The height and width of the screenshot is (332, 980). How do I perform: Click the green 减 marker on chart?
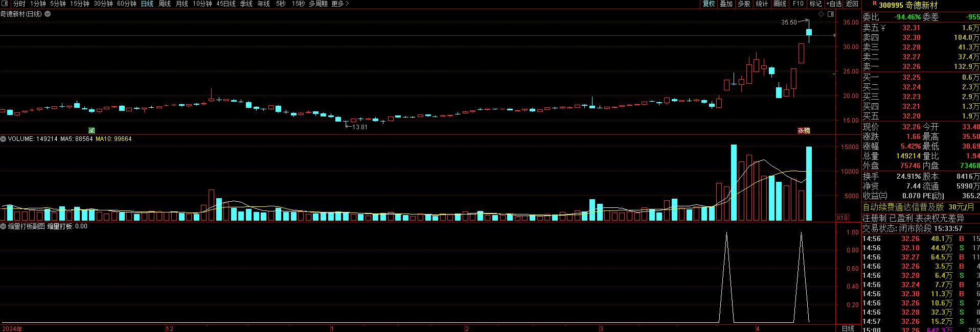(x=92, y=130)
